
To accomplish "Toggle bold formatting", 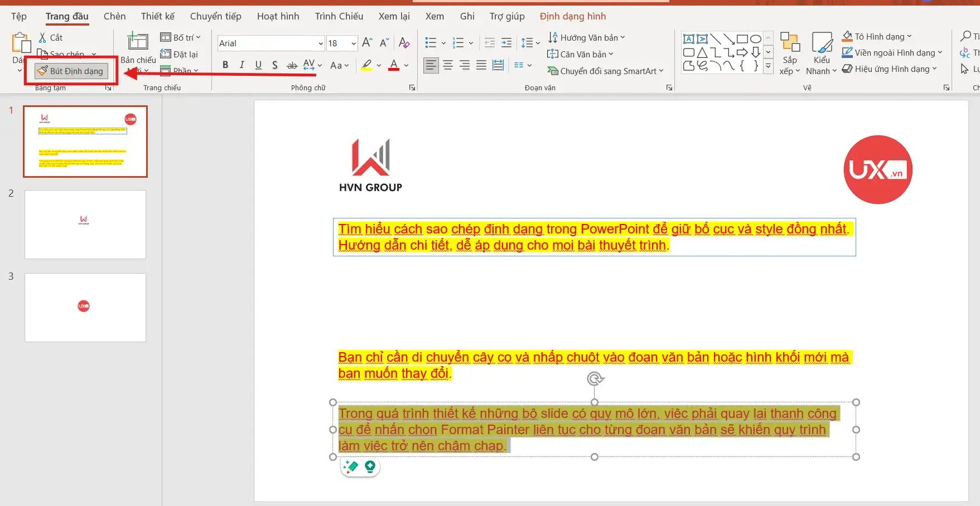I will (225, 65).
